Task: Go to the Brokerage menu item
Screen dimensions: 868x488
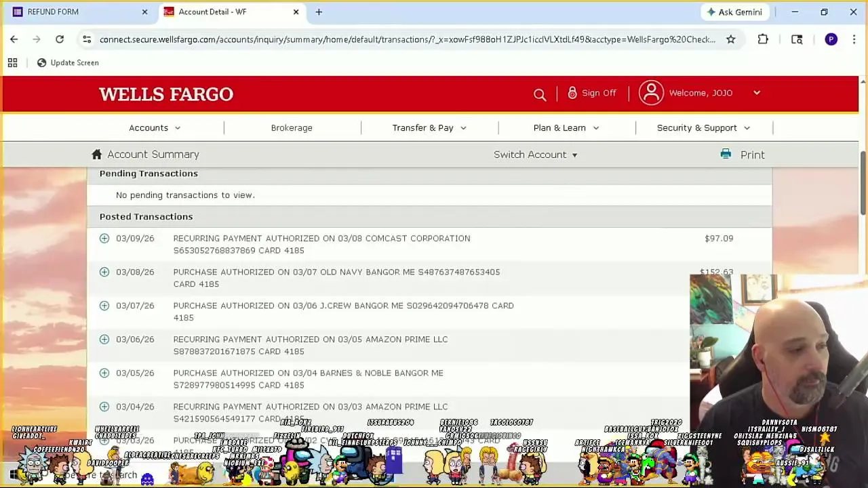Action: (292, 127)
